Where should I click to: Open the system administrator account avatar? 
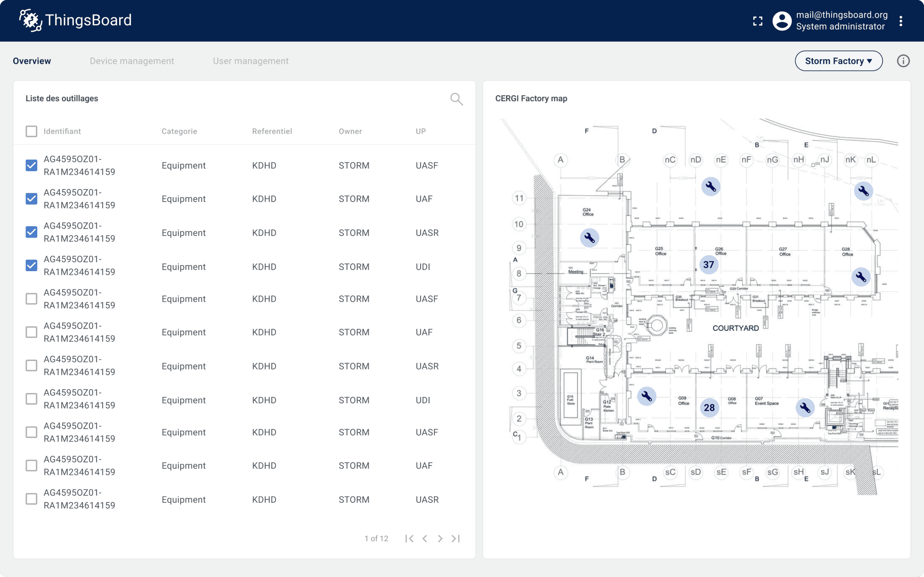pos(782,21)
